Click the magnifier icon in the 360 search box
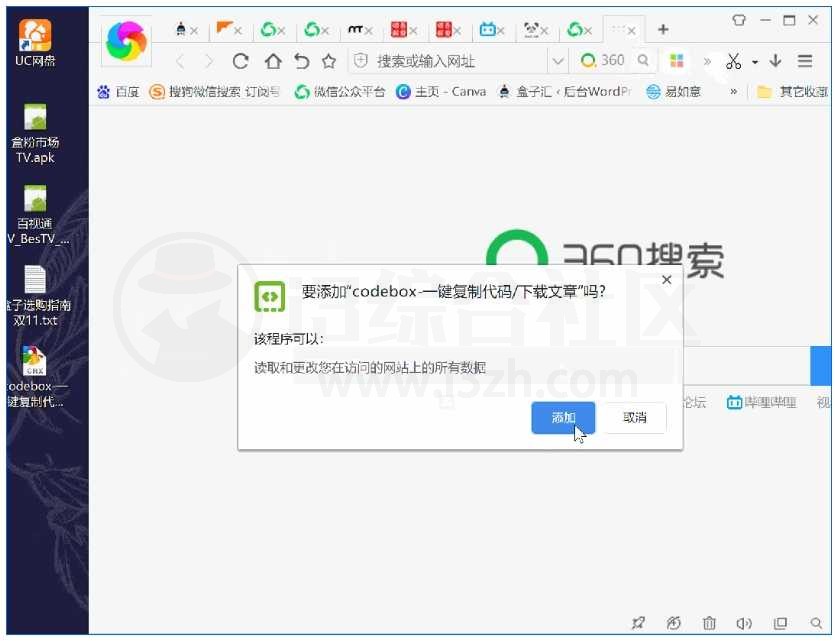The image size is (835, 641). [x=643, y=60]
